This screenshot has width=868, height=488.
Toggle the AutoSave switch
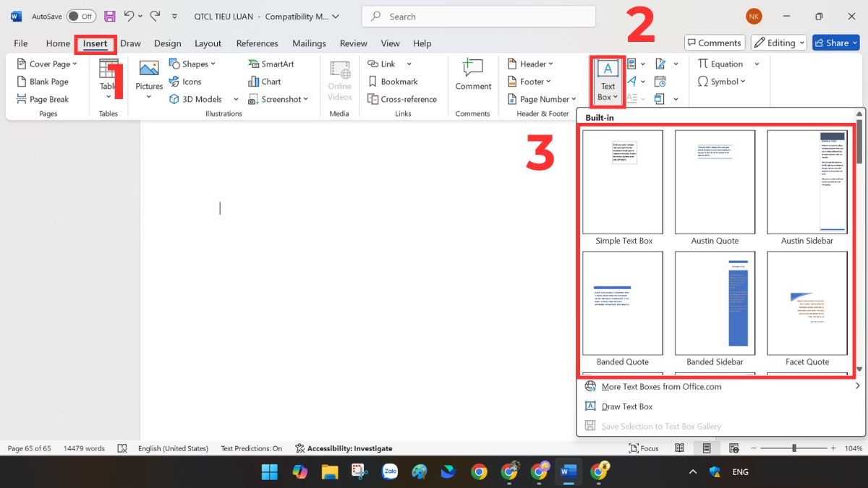[81, 16]
